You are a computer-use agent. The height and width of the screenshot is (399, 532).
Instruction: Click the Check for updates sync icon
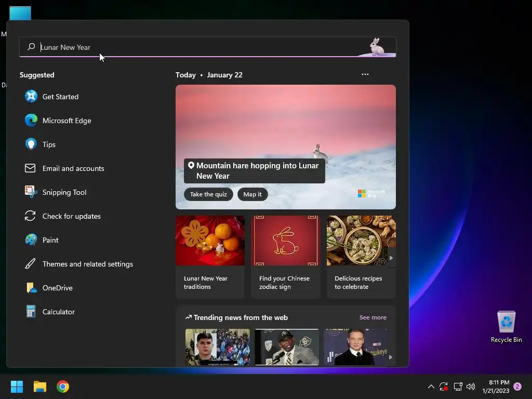(30, 216)
